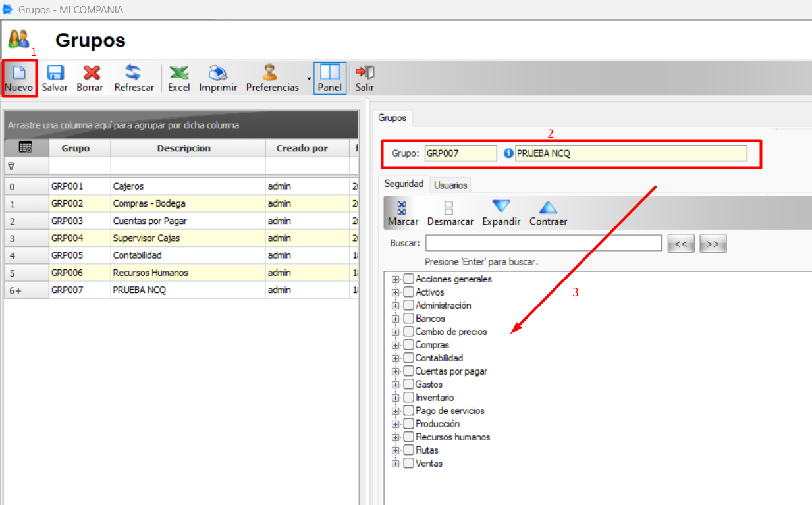This screenshot has width=812, height=505.
Task: Expand the Recursos humanos tree node
Action: point(395,437)
